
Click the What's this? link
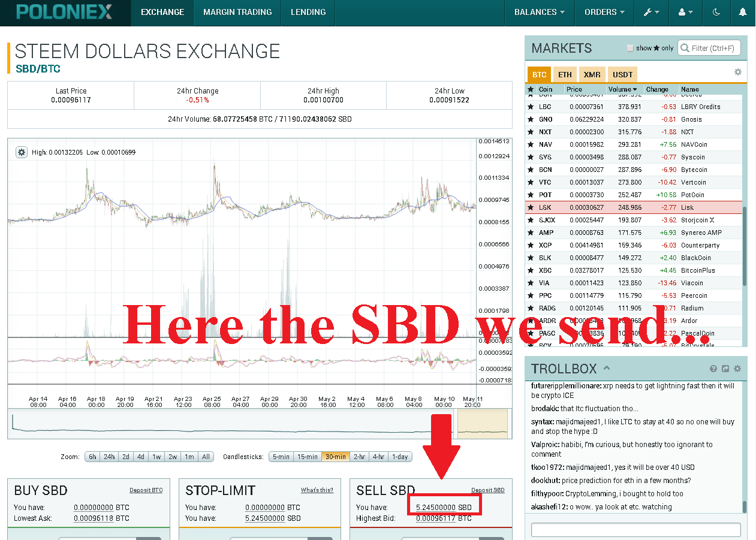click(317, 490)
